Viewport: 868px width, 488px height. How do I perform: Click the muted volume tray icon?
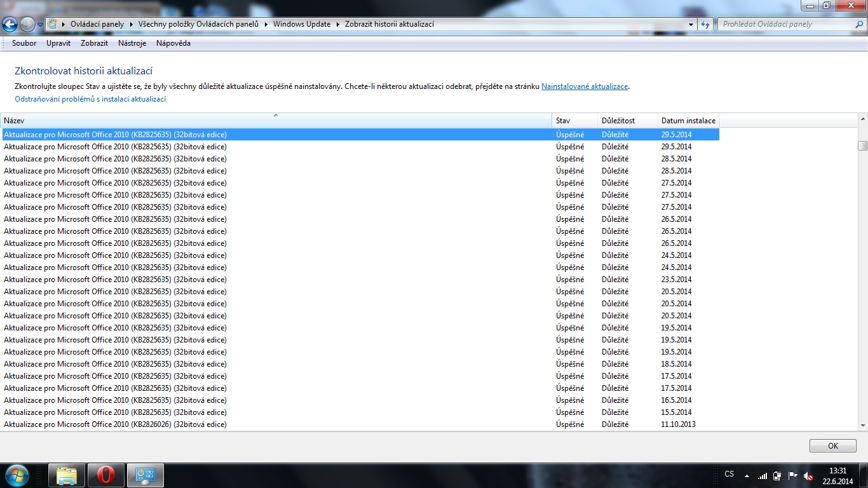point(808,476)
